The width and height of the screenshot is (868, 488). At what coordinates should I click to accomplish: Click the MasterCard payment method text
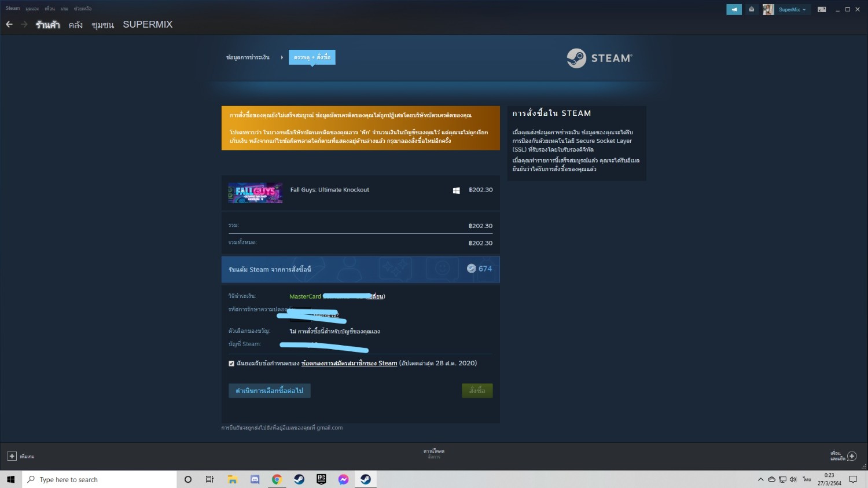click(x=305, y=296)
